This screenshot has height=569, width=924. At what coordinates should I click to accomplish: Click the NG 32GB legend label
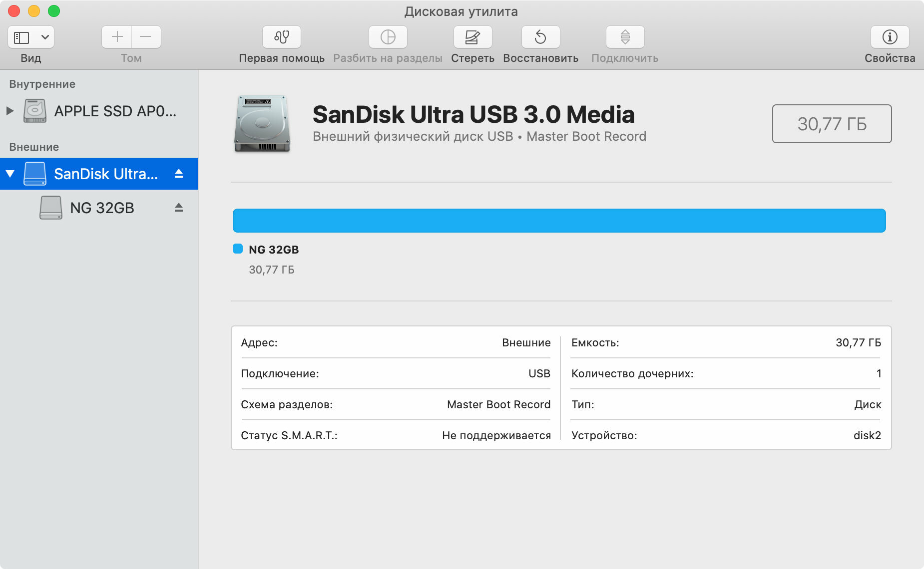click(274, 250)
